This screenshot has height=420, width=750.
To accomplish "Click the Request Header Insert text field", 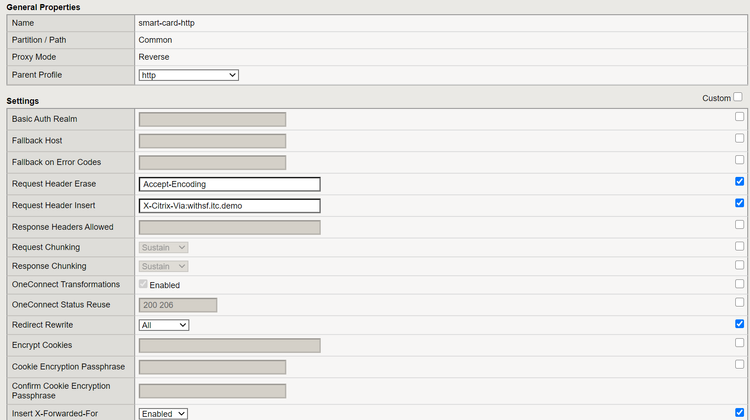I will click(230, 206).
